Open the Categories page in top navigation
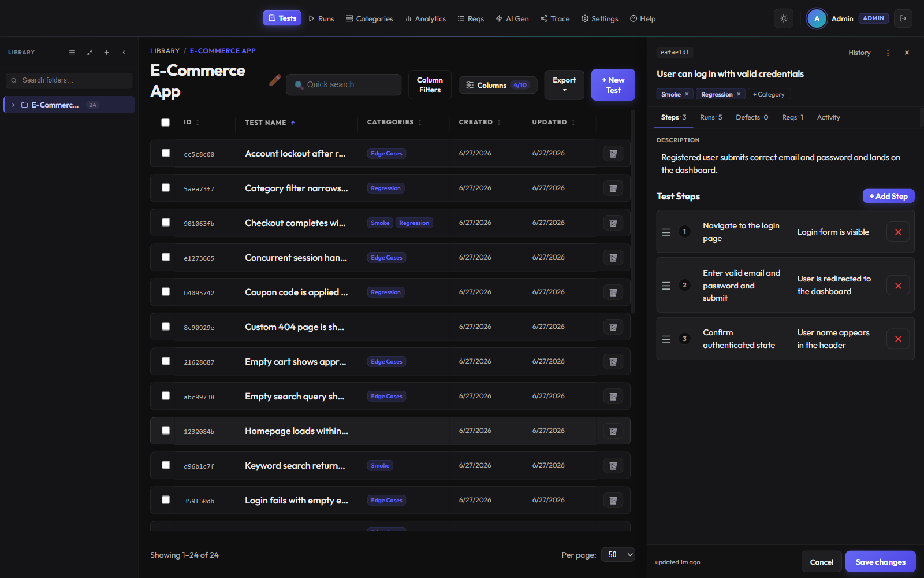Image resolution: width=924 pixels, height=578 pixels. (x=370, y=18)
